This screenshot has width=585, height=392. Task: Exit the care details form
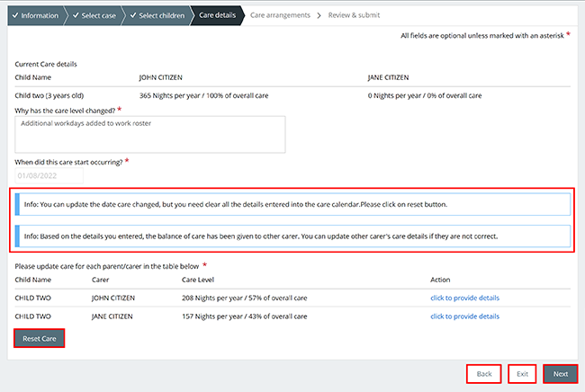[x=522, y=374]
